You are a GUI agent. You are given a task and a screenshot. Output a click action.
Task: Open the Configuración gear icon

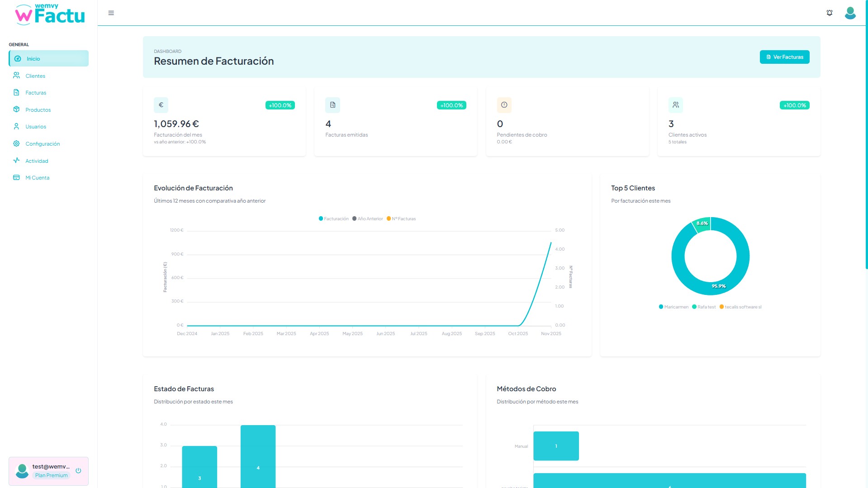(16, 143)
